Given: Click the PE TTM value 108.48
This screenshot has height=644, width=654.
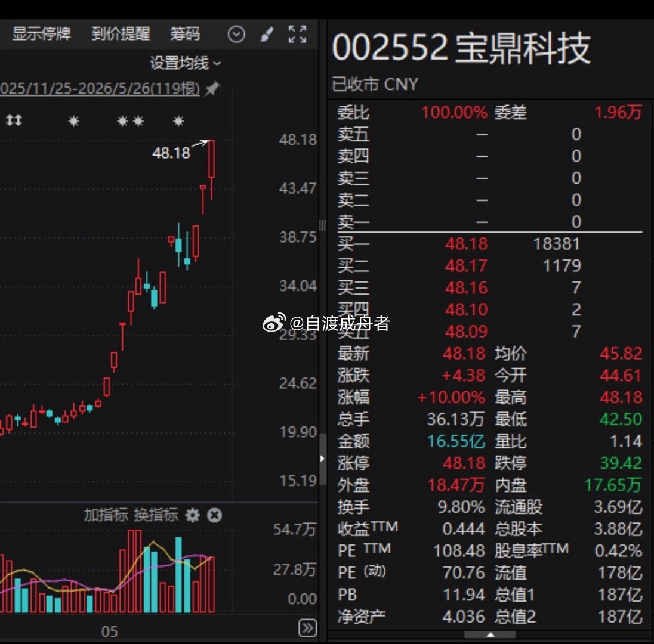Looking at the screenshot, I should pos(459,550).
